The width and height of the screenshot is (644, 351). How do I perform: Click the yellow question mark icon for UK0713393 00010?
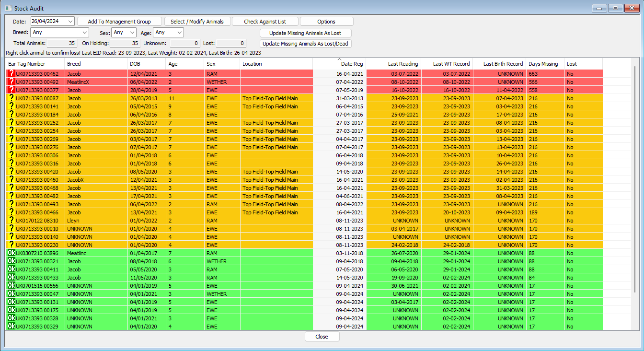pos(11,229)
